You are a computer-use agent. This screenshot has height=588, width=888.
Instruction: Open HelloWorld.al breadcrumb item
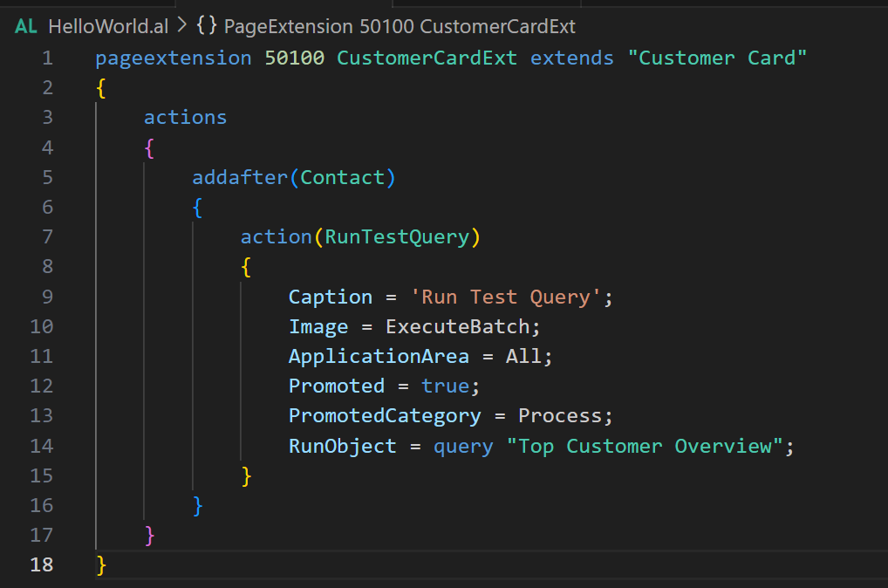(108, 26)
